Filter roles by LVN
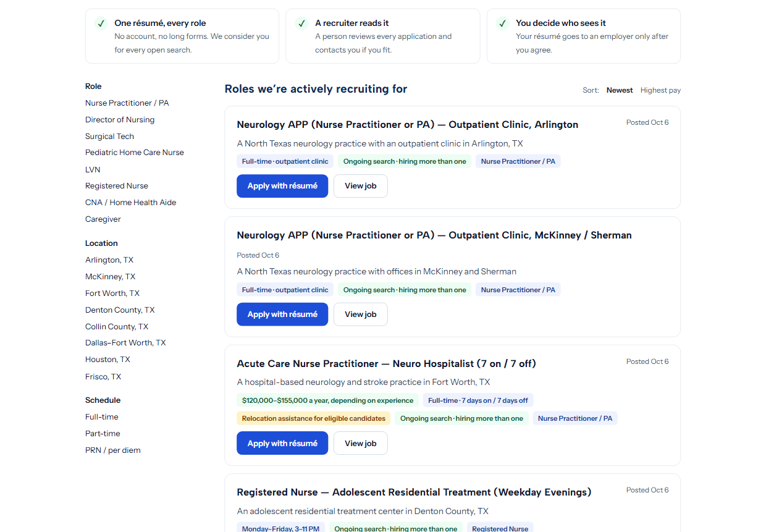This screenshot has width=766, height=532. coord(93,169)
